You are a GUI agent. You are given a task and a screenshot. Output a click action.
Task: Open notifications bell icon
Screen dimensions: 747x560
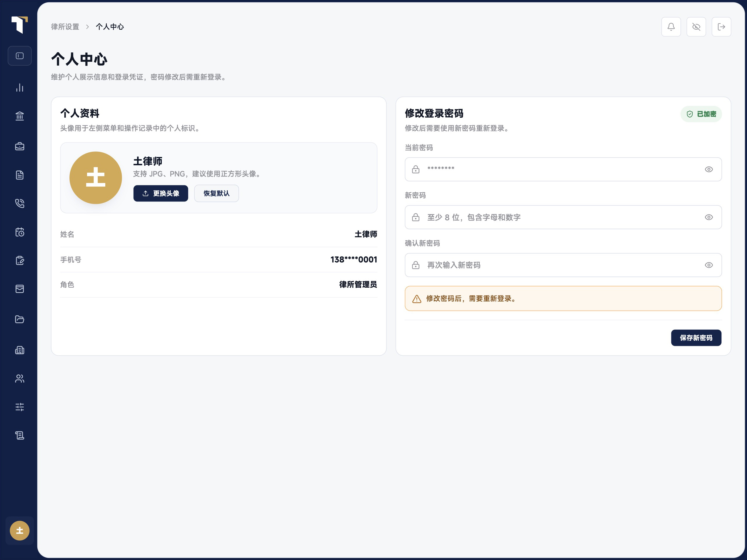pos(671,27)
